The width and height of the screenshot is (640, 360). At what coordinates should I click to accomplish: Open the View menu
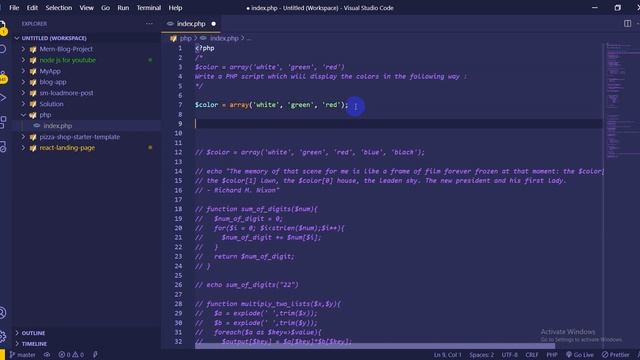pos(87,8)
